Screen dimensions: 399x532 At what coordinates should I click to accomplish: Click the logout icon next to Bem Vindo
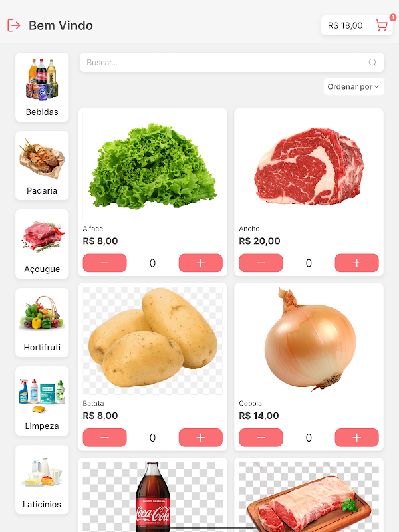tap(14, 25)
